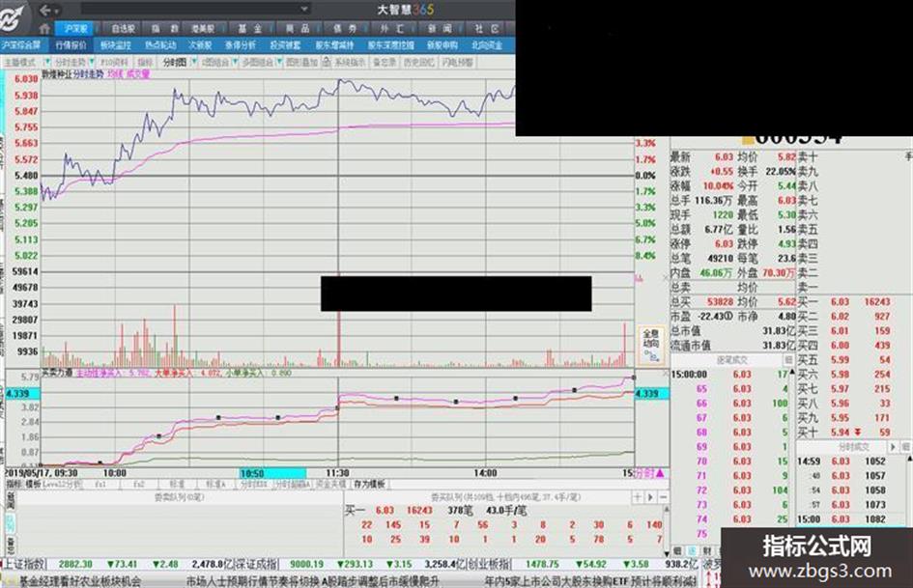Expand the K图组合 dropdown arrow
Viewport: 913px width, 588px height.
(x=235, y=61)
